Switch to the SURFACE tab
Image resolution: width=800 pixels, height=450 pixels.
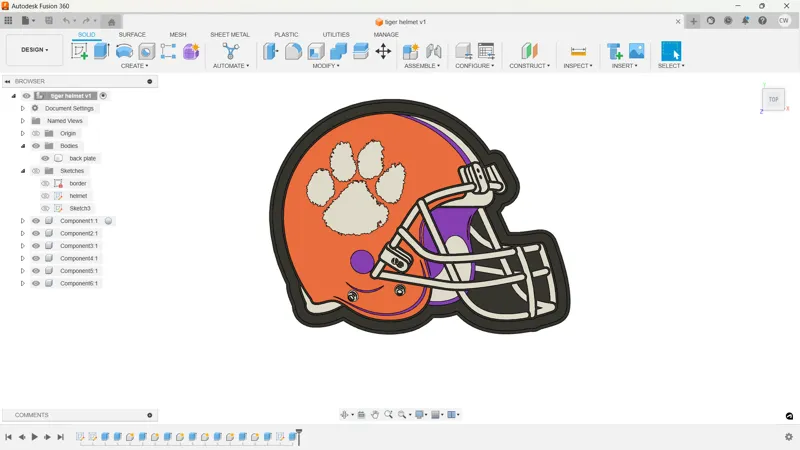tap(132, 34)
